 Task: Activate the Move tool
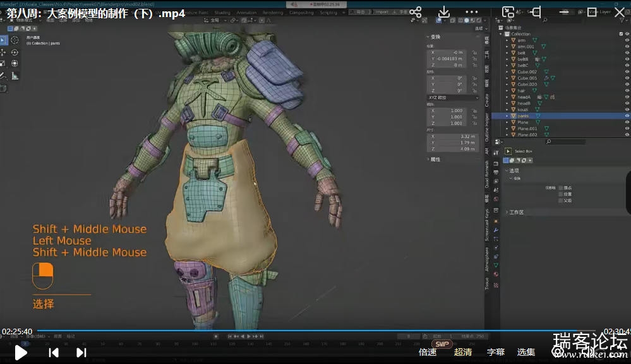point(3,52)
